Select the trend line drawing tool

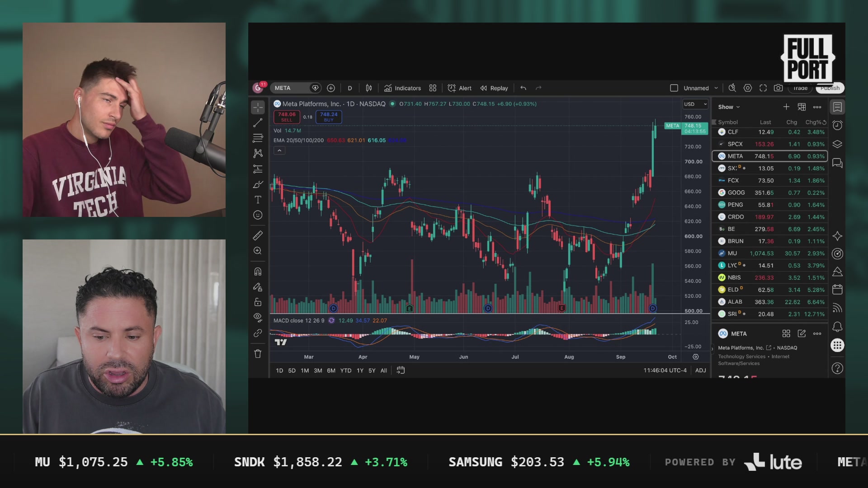point(258,122)
